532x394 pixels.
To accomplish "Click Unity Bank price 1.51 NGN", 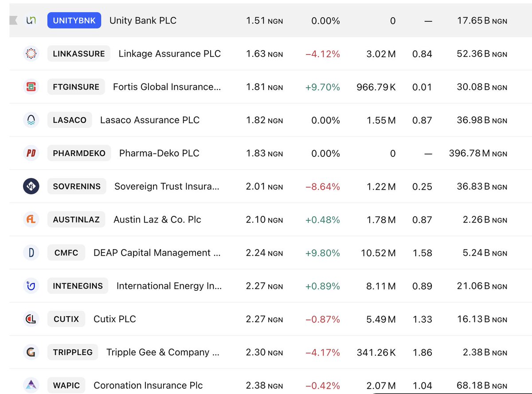I will click(x=264, y=21).
